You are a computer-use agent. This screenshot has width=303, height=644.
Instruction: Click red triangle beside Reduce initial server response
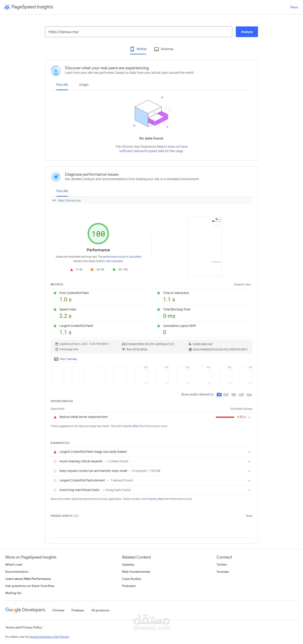pyautogui.click(x=55, y=417)
